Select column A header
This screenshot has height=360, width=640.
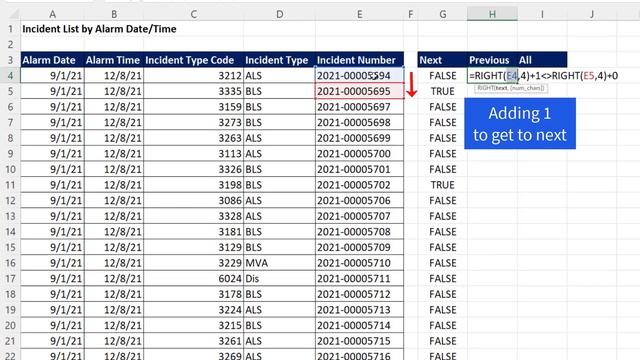(x=53, y=14)
